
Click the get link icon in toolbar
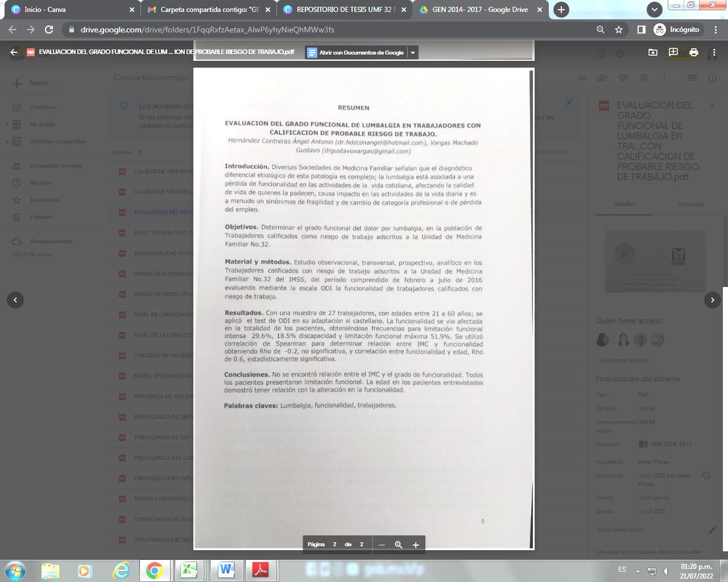(582, 78)
